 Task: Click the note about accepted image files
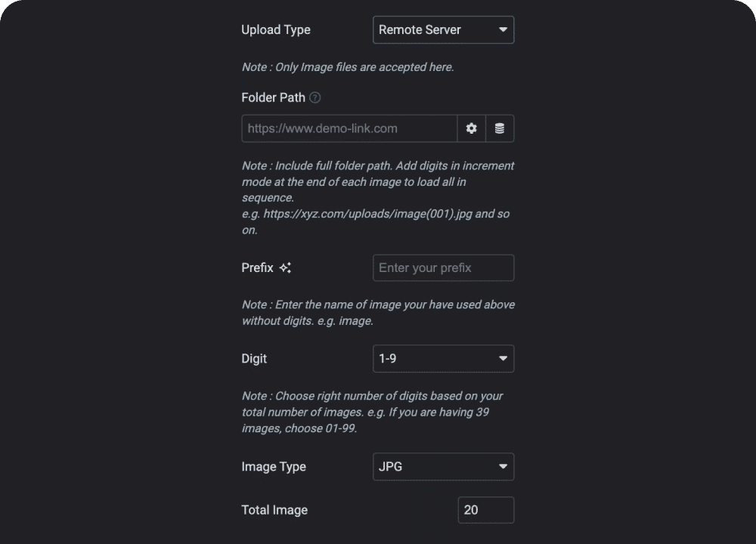[348, 67]
